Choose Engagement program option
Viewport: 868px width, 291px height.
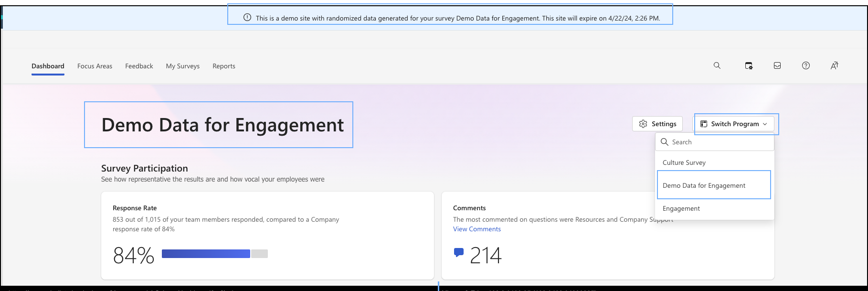pos(681,208)
